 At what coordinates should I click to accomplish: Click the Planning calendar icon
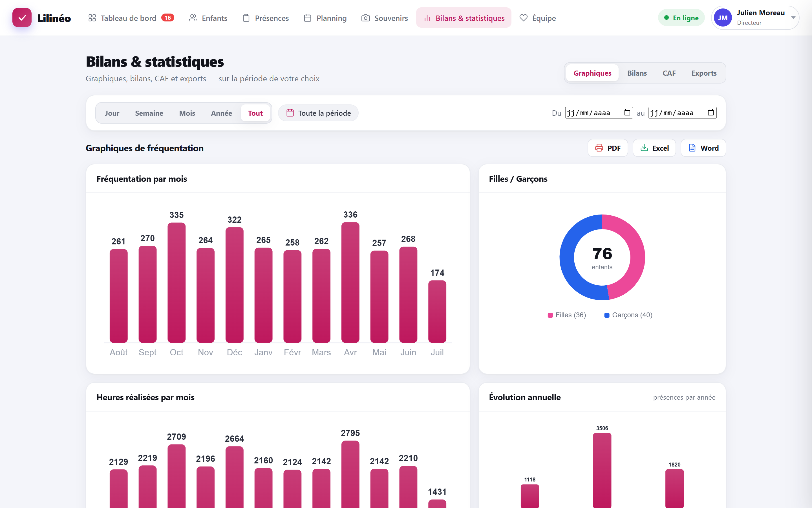(x=307, y=18)
